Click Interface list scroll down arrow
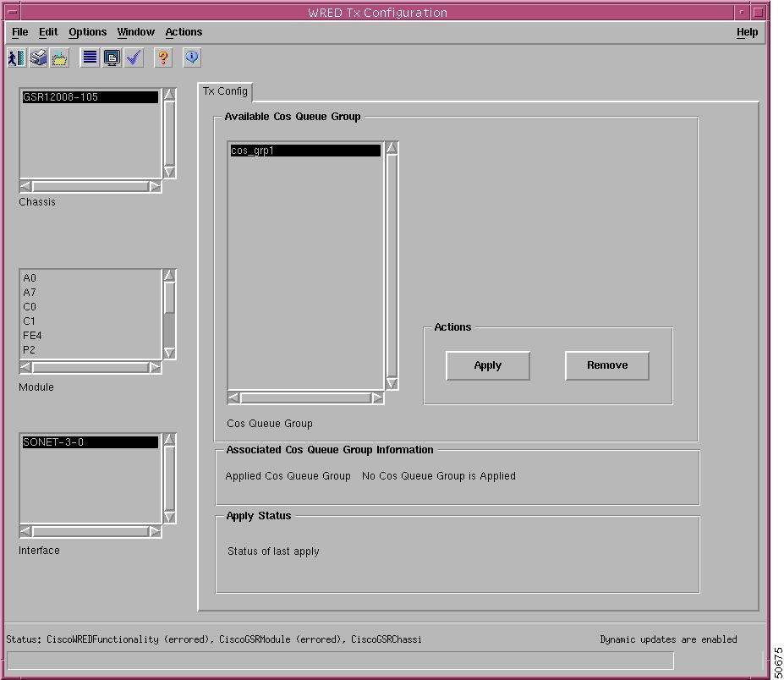The height and width of the screenshot is (680, 784). tap(169, 517)
